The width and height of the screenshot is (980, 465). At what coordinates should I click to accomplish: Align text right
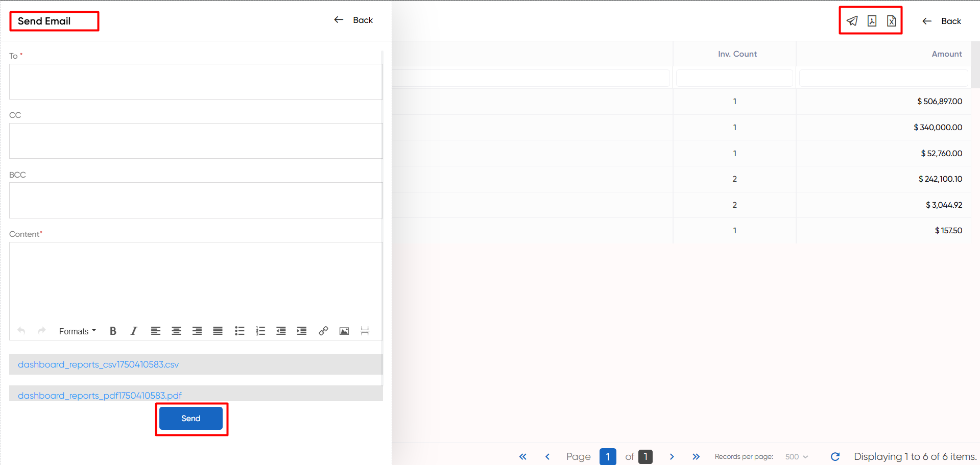(197, 331)
